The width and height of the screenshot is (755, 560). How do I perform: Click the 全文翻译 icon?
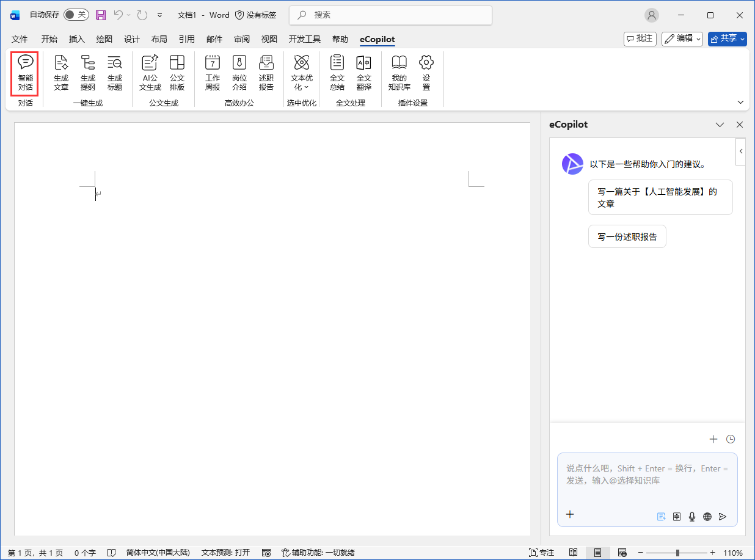click(x=364, y=73)
